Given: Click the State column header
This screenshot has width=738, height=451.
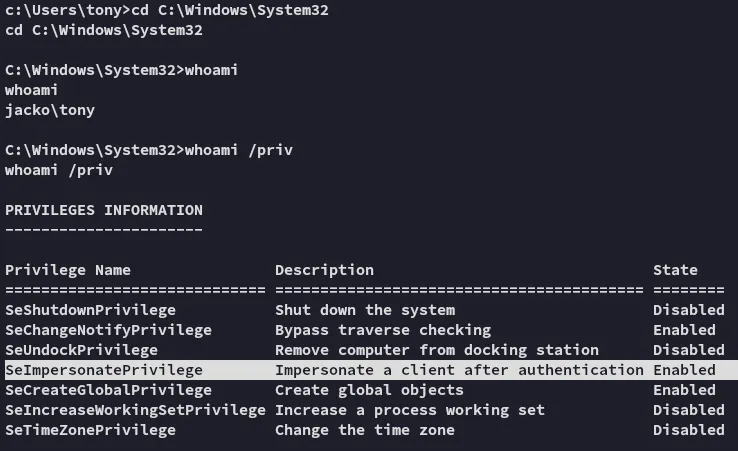Looking at the screenshot, I should (675, 270).
